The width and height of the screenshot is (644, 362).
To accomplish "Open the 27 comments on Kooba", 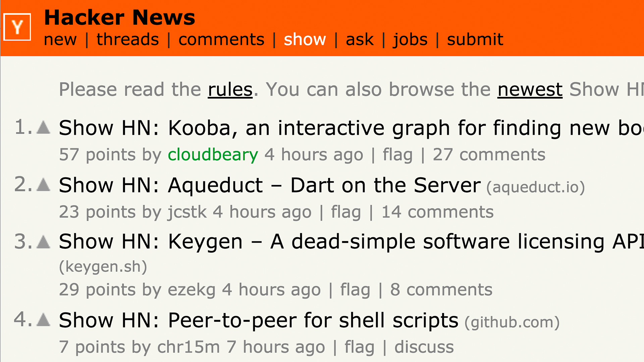I will (x=489, y=155).
